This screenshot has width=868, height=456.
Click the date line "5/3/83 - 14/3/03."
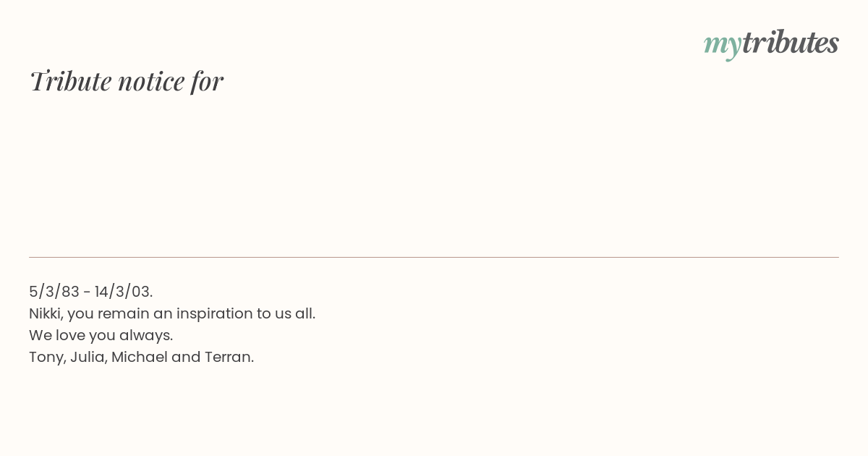pyautogui.click(x=91, y=292)
